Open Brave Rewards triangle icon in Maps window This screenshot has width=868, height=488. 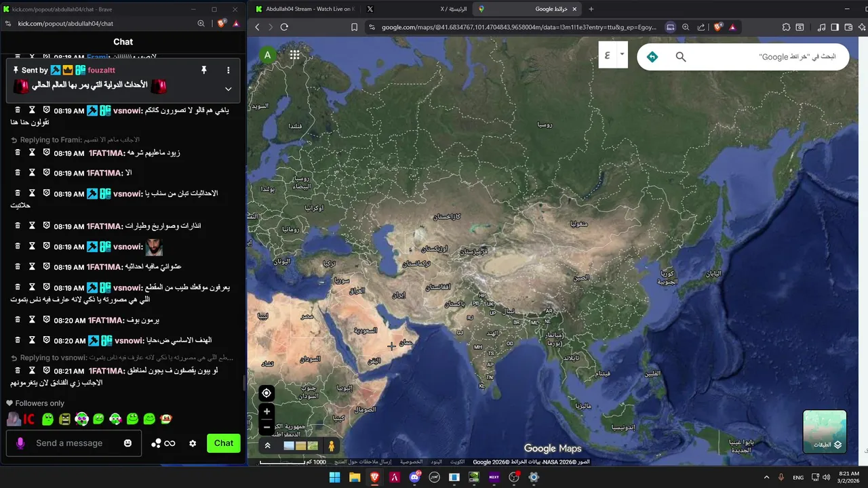pyautogui.click(x=732, y=27)
